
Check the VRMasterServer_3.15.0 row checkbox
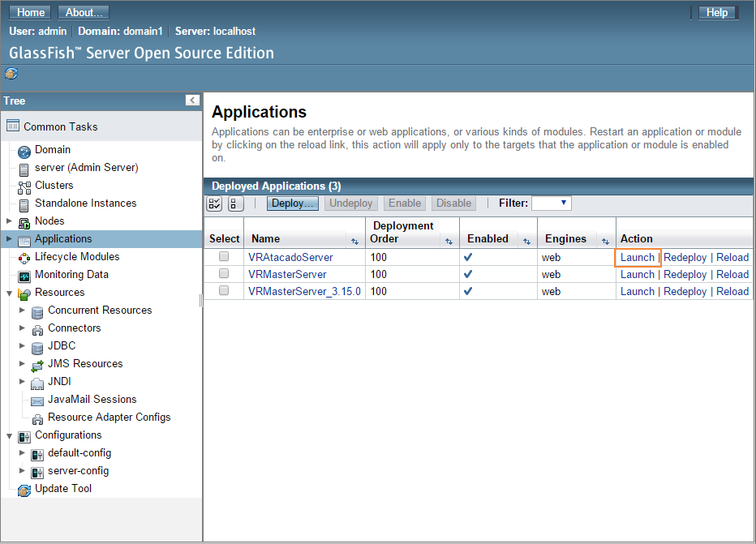pos(224,290)
